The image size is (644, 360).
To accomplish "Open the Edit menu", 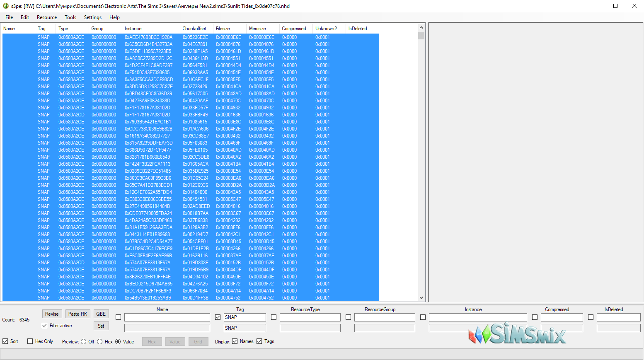I will click(25, 17).
